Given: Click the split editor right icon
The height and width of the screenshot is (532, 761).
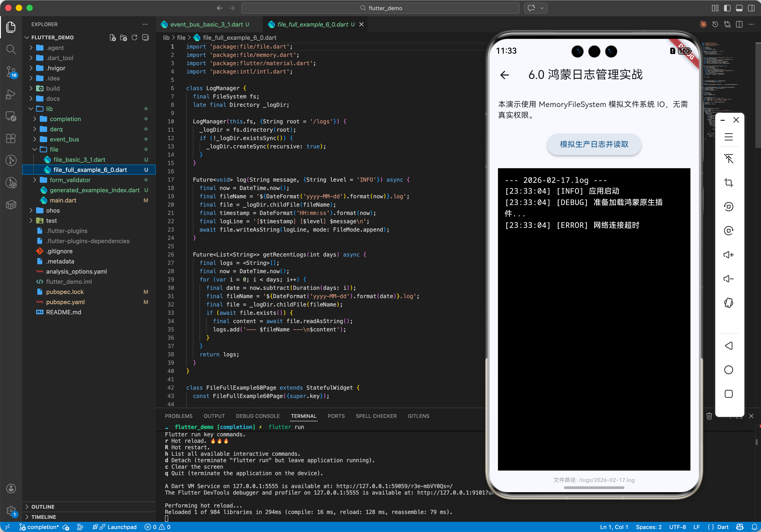Looking at the screenshot, I should coord(739,24).
